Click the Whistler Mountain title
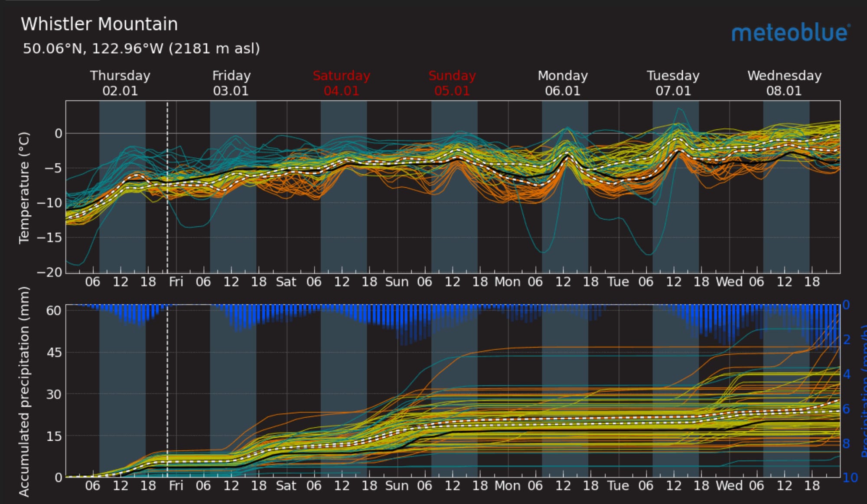 (99, 24)
